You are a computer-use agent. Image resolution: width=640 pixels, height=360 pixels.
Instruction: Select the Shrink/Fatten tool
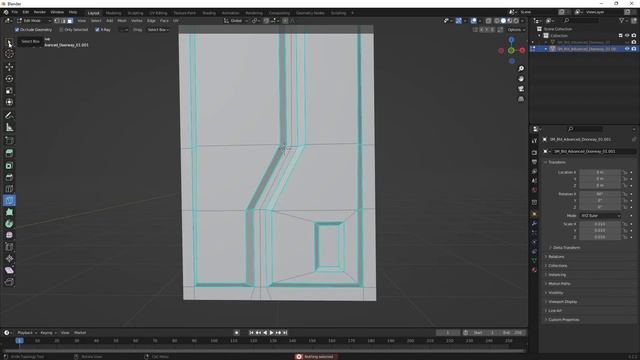click(x=9, y=258)
